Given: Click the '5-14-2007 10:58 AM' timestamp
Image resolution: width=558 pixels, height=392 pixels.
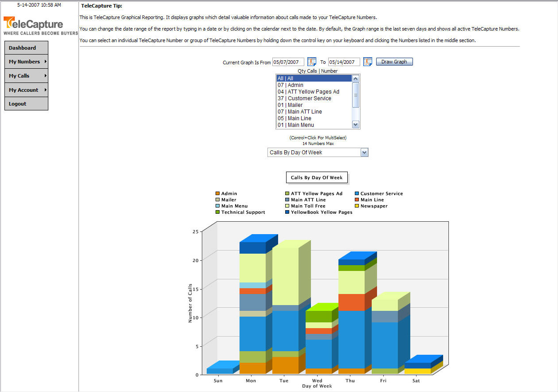Looking at the screenshot, I should tap(39, 5).
